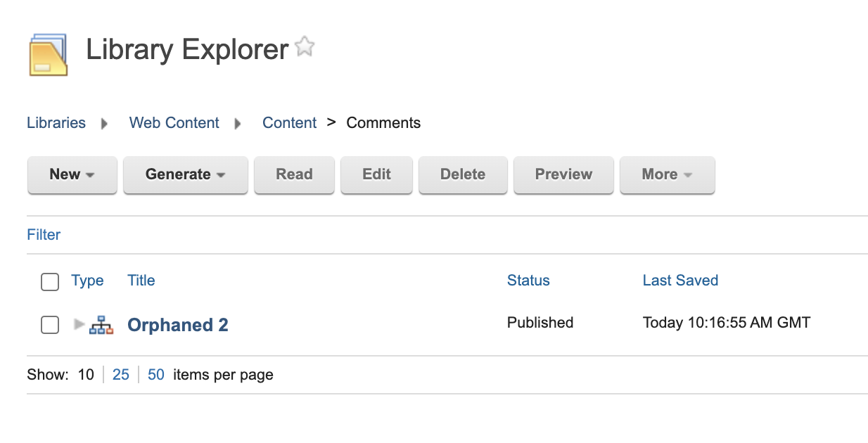Show 50 items per page
868x443 pixels.
pos(155,375)
